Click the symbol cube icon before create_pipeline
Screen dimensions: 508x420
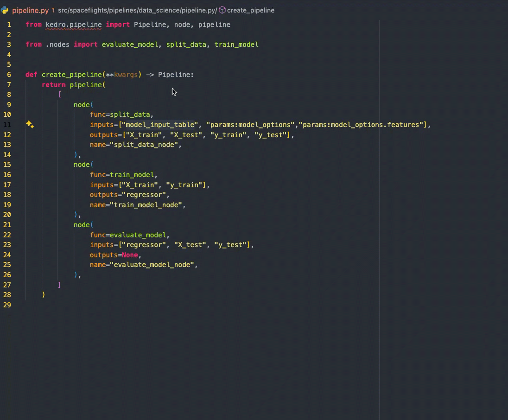[x=222, y=10]
